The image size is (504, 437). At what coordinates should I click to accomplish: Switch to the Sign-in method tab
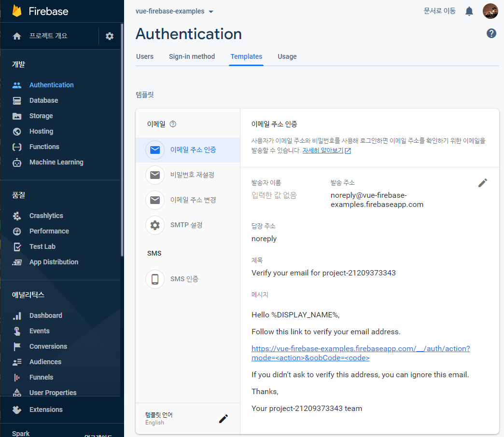(192, 56)
